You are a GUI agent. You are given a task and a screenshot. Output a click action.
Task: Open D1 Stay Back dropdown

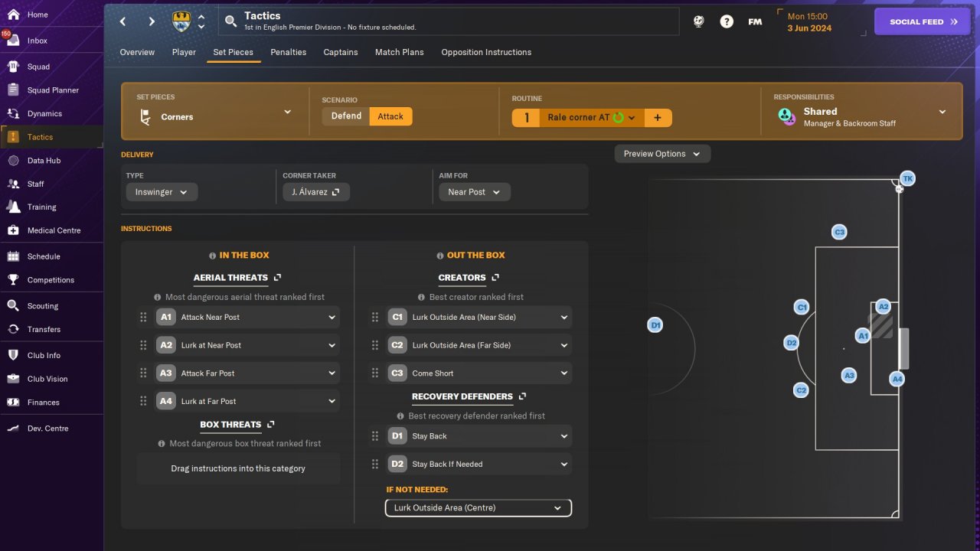tap(479, 436)
